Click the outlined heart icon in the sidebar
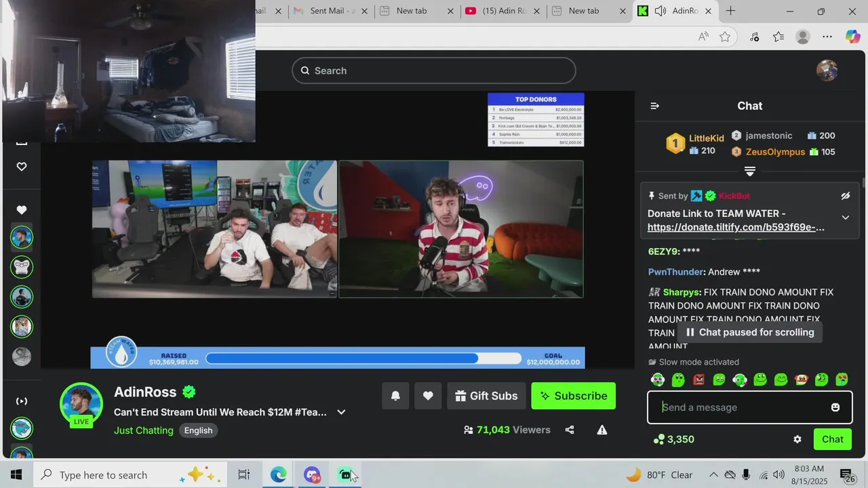868x488 pixels. pyautogui.click(x=22, y=167)
